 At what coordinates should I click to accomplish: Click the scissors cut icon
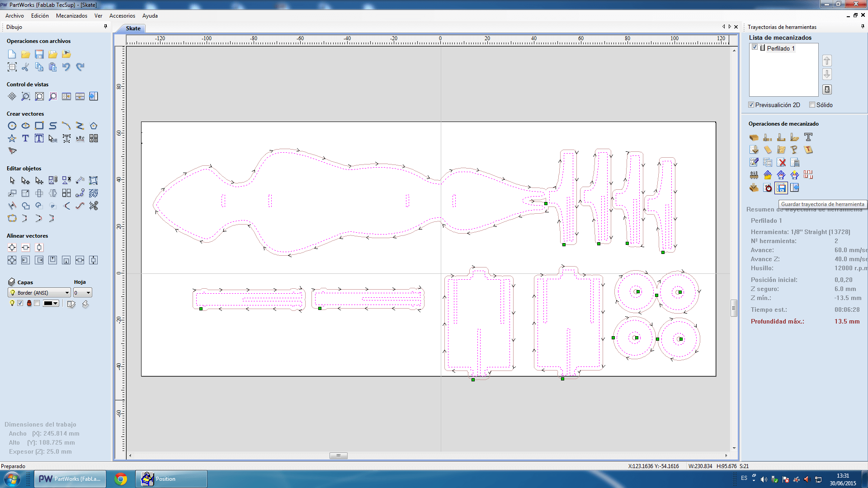click(x=26, y=67)
